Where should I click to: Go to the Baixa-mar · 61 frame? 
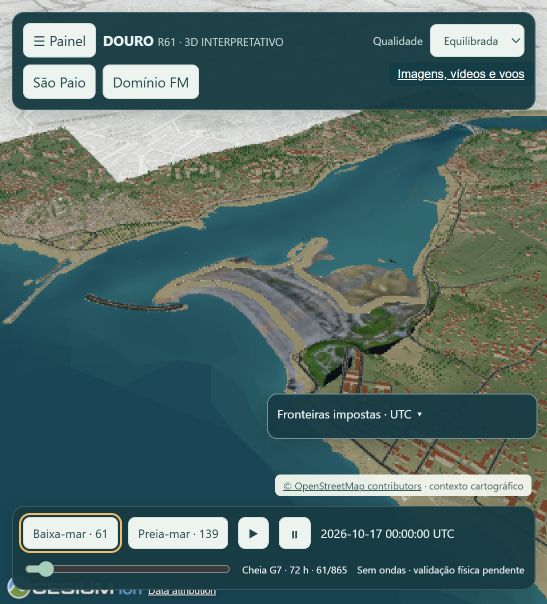(70, 534)
